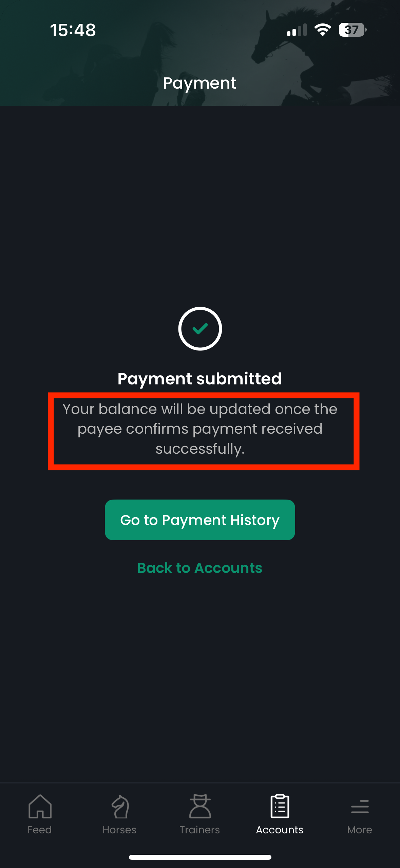Tap the battery level indicator
400x868 pixels.
tap(352, 30)
